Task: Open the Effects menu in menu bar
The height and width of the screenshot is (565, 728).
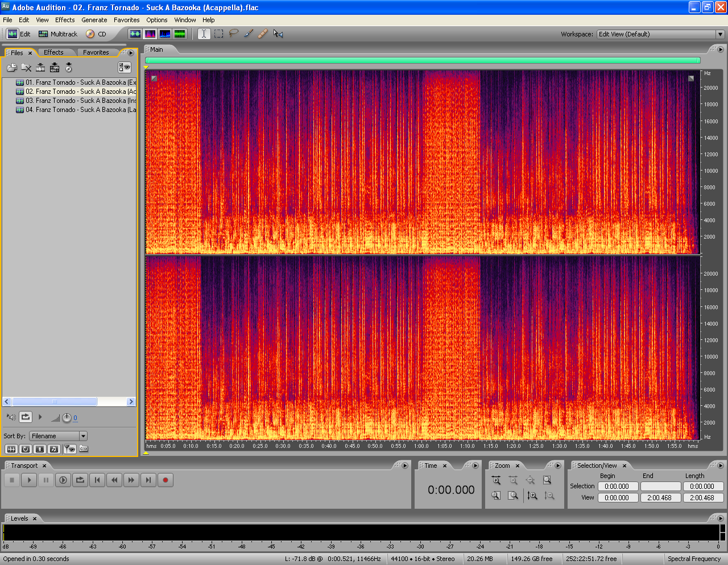Action: point(65,20)
